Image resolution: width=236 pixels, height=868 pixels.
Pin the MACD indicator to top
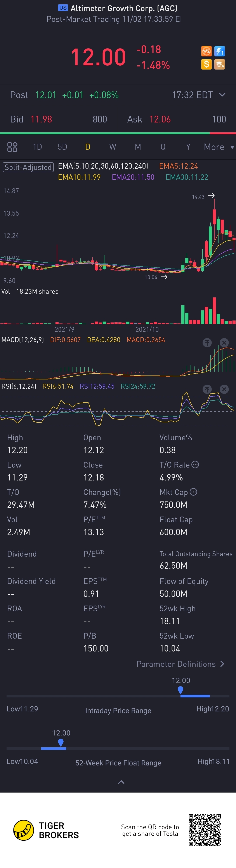(x=207, y=343)
